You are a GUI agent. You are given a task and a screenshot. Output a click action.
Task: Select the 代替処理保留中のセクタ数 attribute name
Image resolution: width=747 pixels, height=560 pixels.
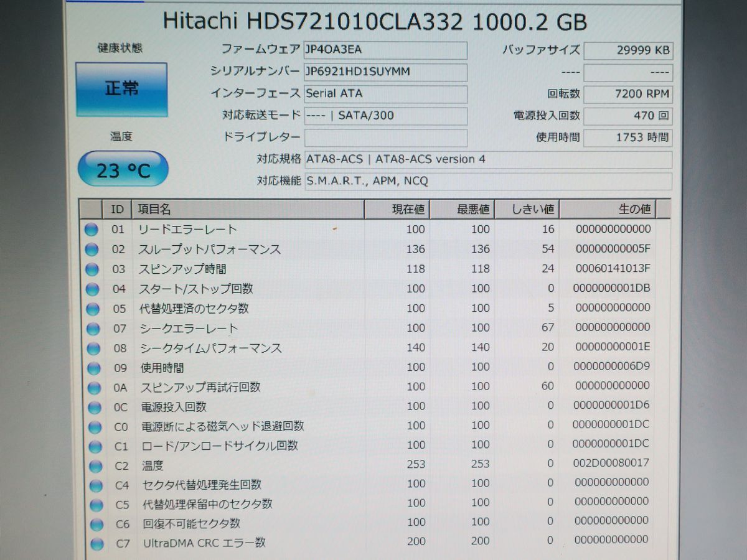(208, 504)
